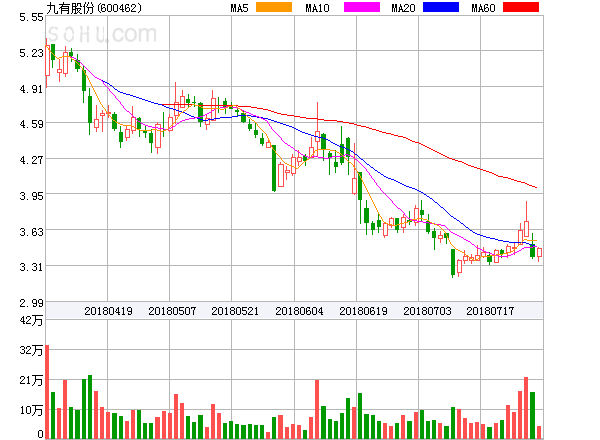Click the 5.55 price axis label
Viewport: 600px width, 440px height.
tap(31, 17)
